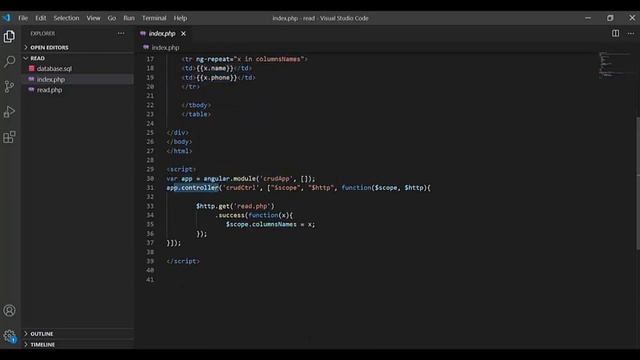This screenshot has height=360, width=640.
Task: Click 'app.controller' text on line 31
Action: coord(193,188)
